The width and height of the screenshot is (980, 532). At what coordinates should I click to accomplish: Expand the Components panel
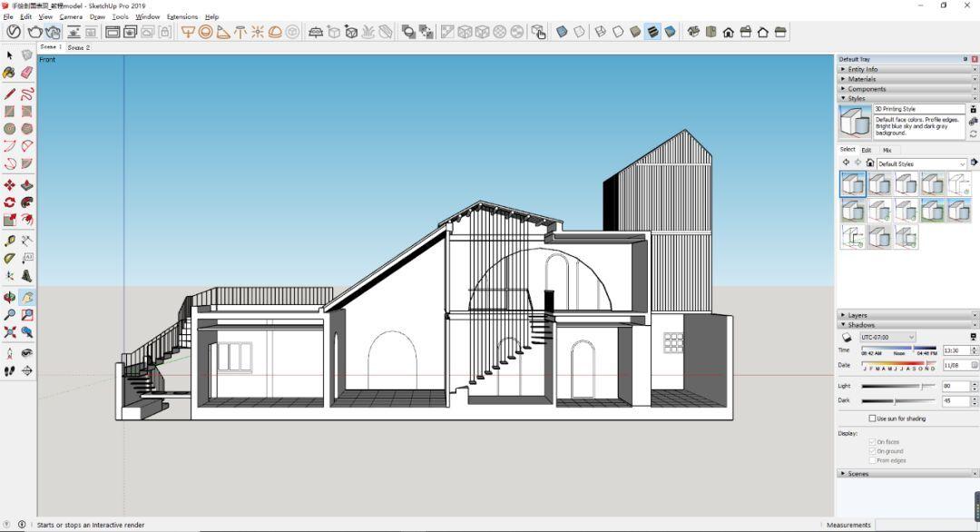pos(906,89)
